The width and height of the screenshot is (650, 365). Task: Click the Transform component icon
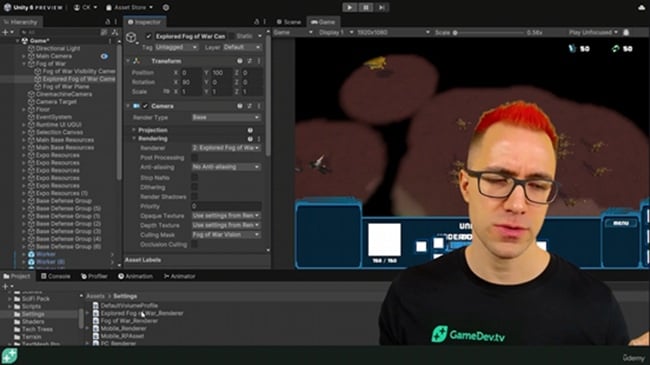pos(136,61)
